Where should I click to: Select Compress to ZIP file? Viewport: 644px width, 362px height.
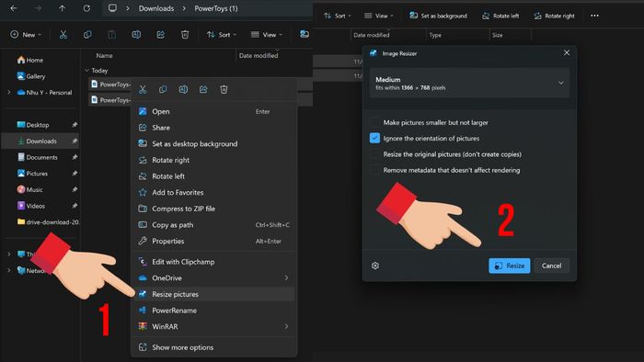click(x=214, y=209)
